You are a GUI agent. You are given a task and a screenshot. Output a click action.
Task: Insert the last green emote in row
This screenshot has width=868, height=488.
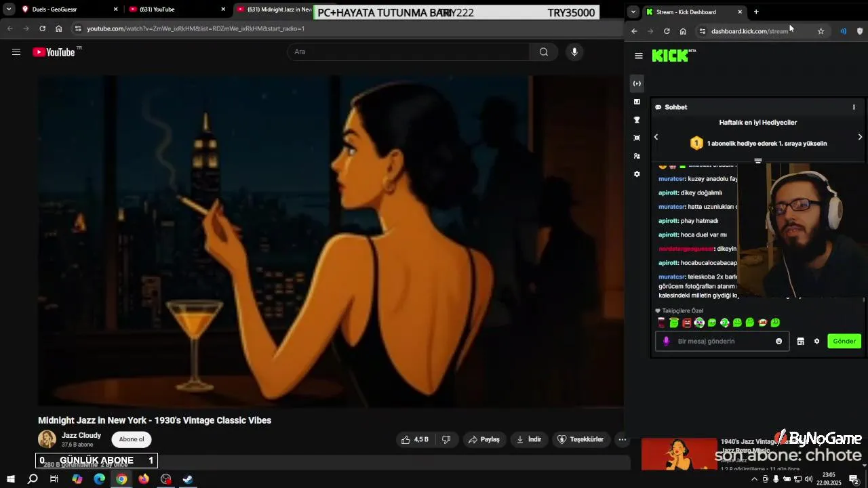[775, 323]
